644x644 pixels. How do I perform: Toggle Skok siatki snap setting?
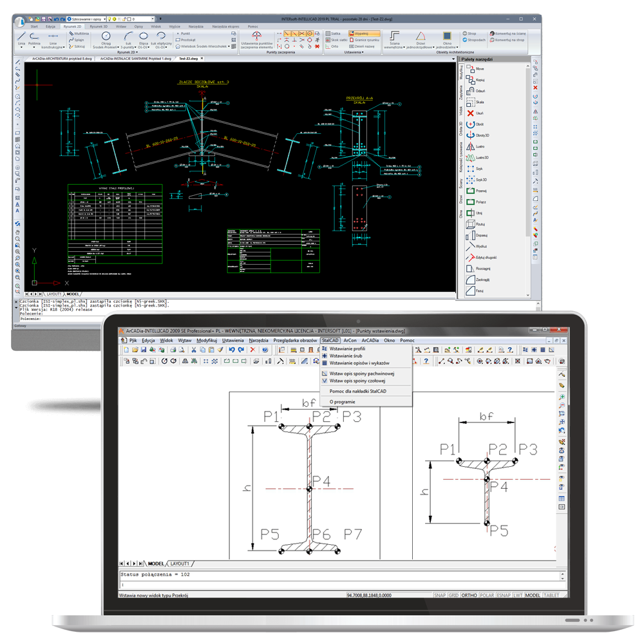pyautogui.click(x=337, y=40)
